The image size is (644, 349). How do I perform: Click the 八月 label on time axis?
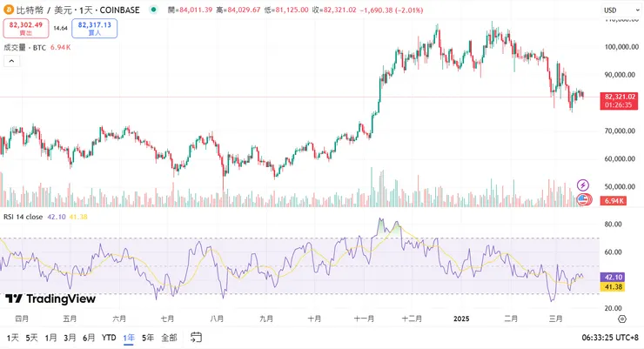point(217,319)
